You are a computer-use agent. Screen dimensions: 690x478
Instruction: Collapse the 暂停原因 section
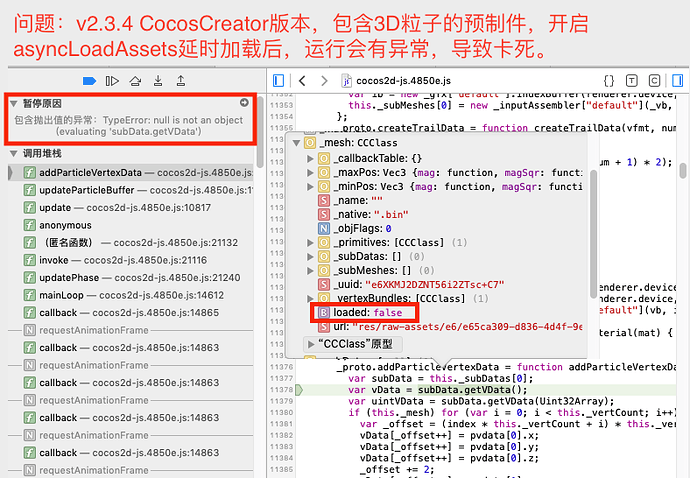click(x=14, y=103)
